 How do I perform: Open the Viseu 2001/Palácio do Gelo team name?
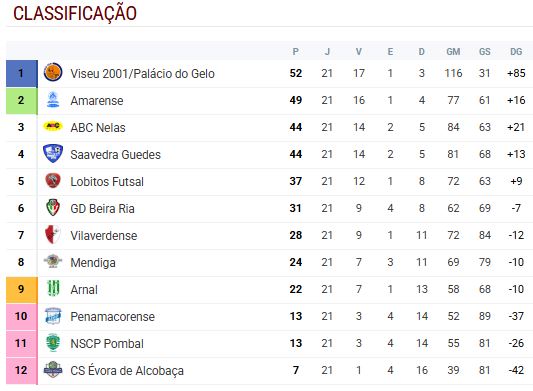tap(142, 73)
